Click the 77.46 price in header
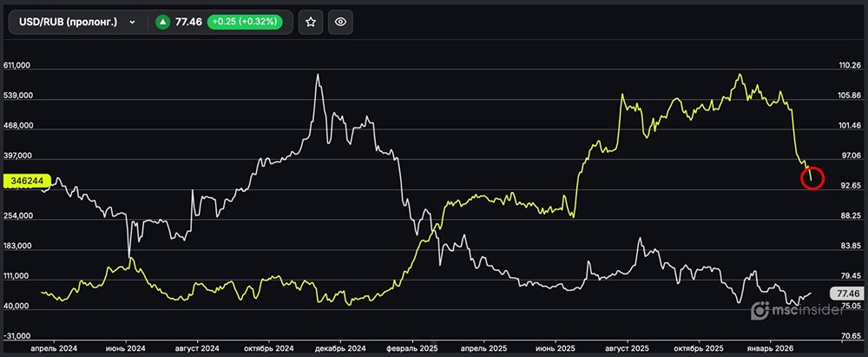 pos(187,23)
